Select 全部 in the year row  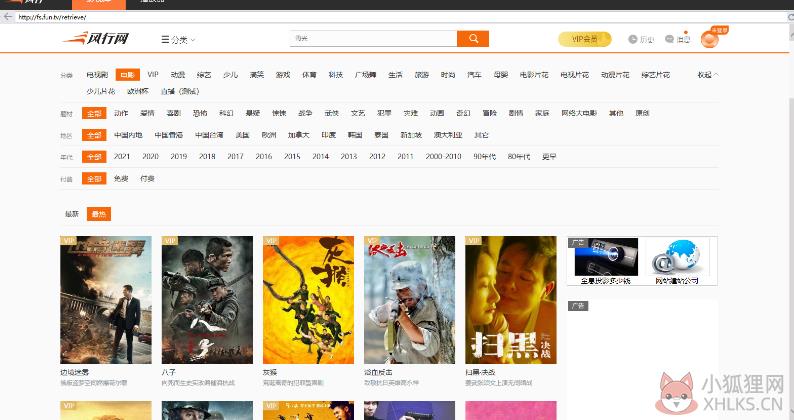[94, 157]
